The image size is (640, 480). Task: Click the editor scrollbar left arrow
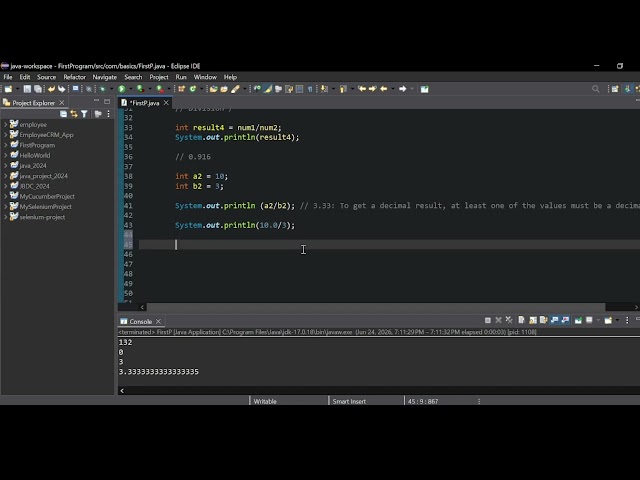coord(142,307)
